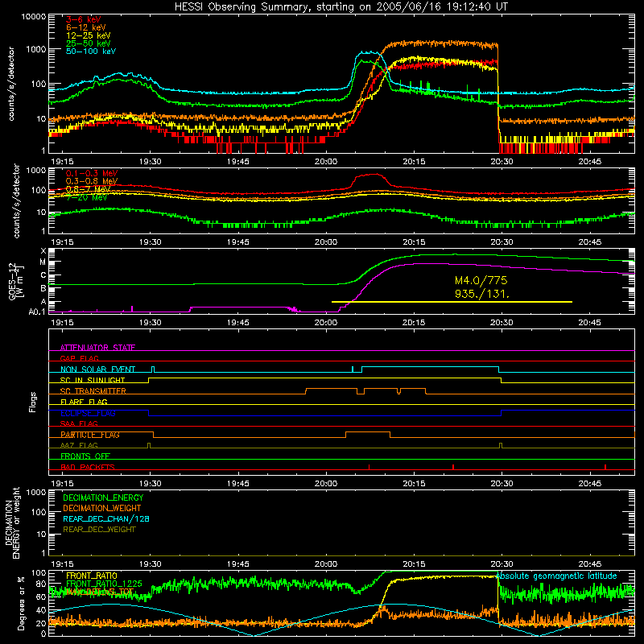644x644 pixels.
Task: Click the FLARE_FLAG label
Action: coord(84,402)
